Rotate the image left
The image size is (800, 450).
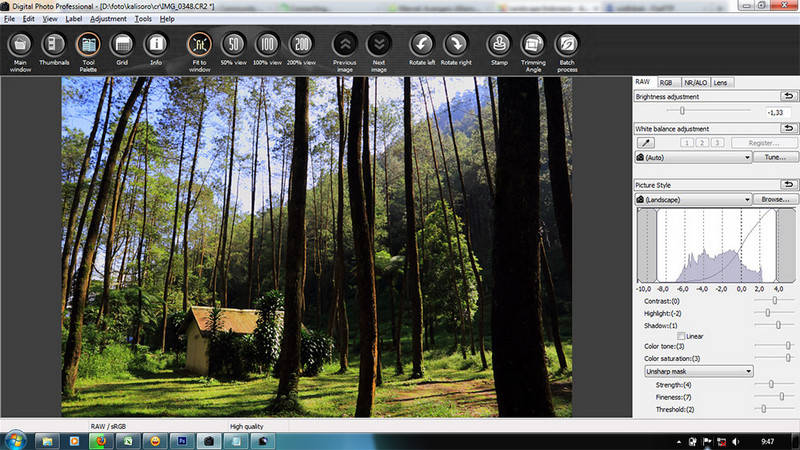(x=422, y=49)
